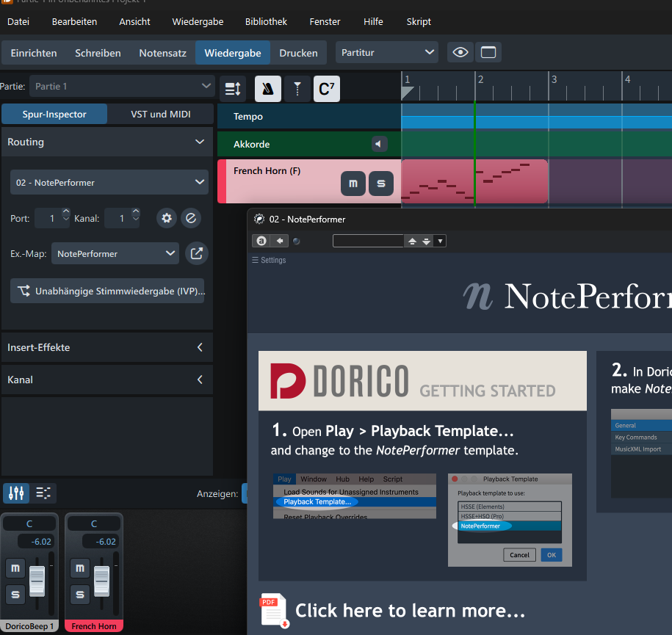
Task: Switch to Drucken mode
Action: coord(299,53)
